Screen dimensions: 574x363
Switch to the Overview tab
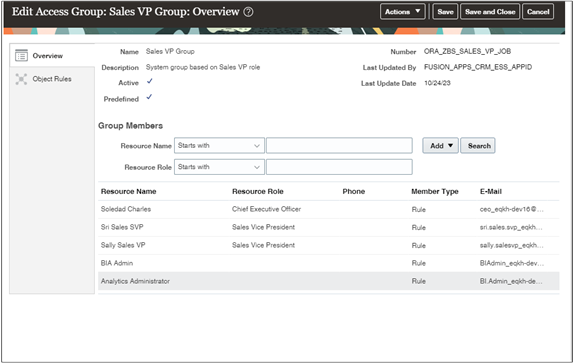click(52, 56)
